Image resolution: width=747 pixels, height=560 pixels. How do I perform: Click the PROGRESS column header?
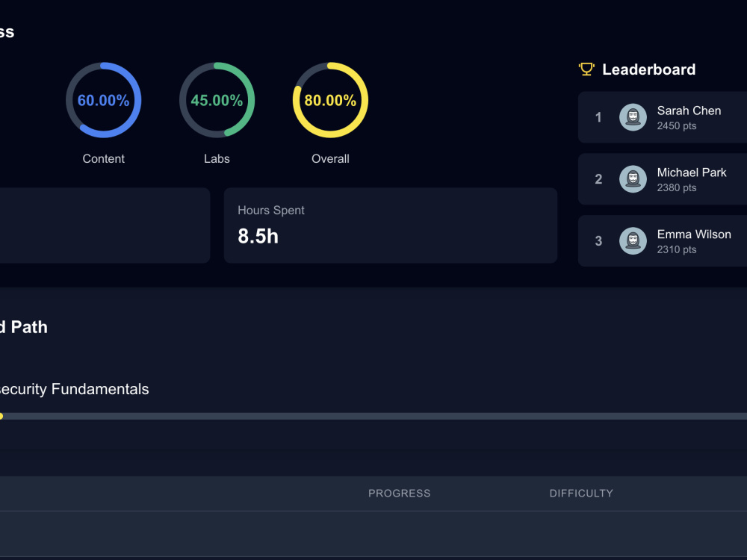click(399, 494)
